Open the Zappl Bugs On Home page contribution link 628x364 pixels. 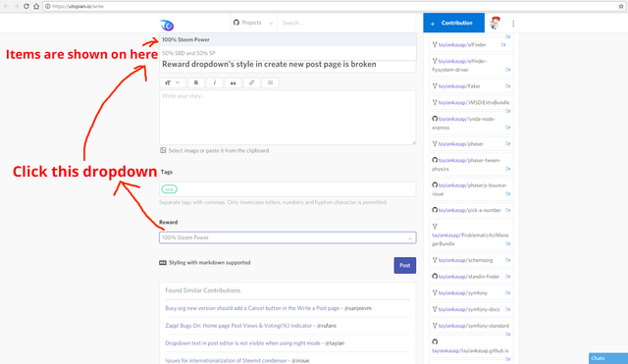click(238, 326)
